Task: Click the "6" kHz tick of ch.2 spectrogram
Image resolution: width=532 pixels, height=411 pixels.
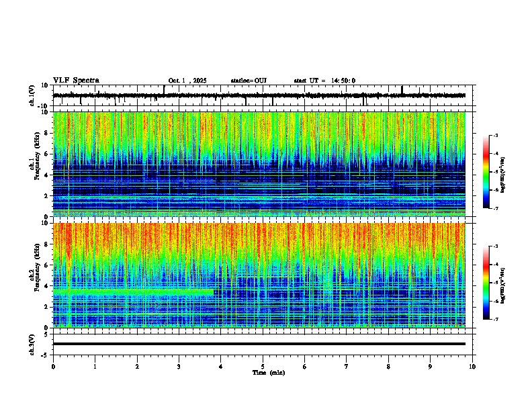Action: (47, 265)
